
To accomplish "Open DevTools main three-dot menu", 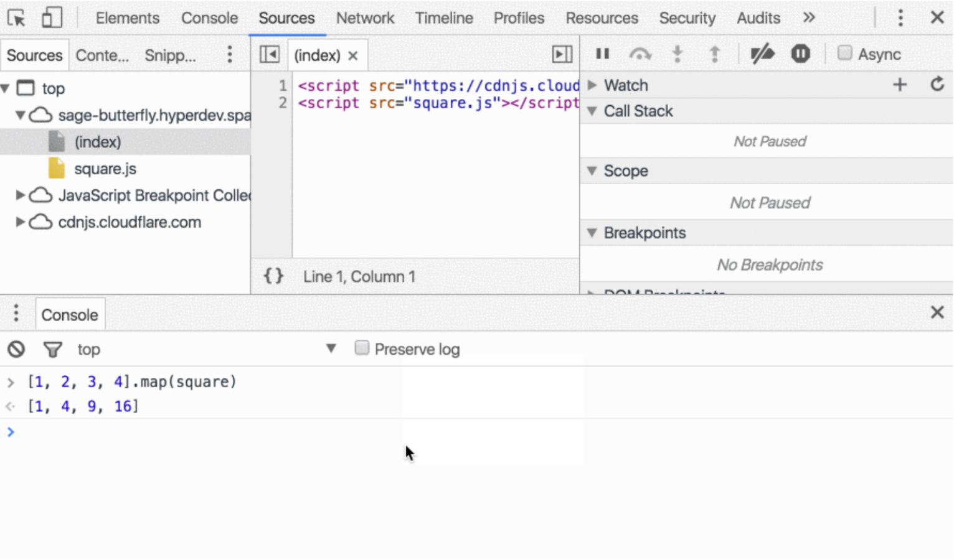I will 900,18.
